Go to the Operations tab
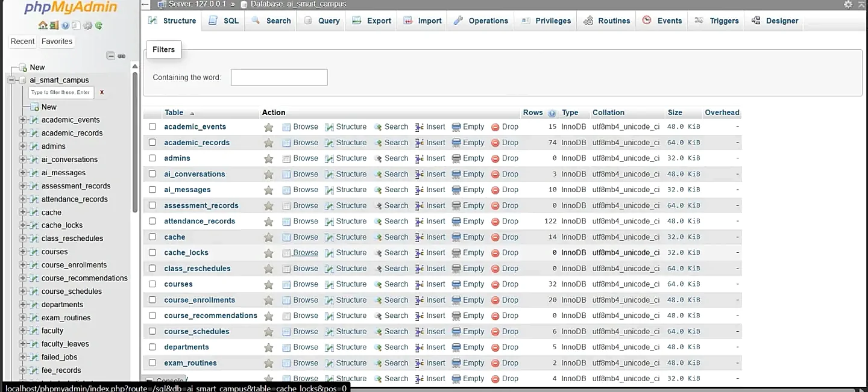The width and height of the screenshot is (868, 392). (x=481, y=20)
